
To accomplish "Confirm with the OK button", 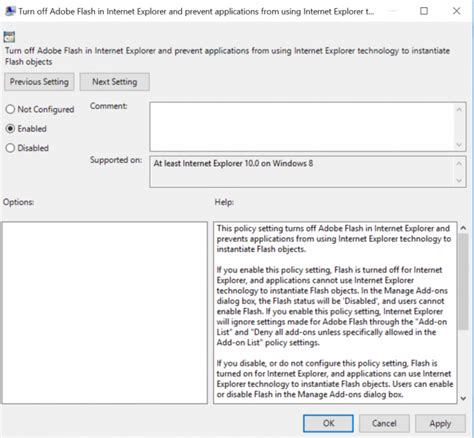I will 328,423.
